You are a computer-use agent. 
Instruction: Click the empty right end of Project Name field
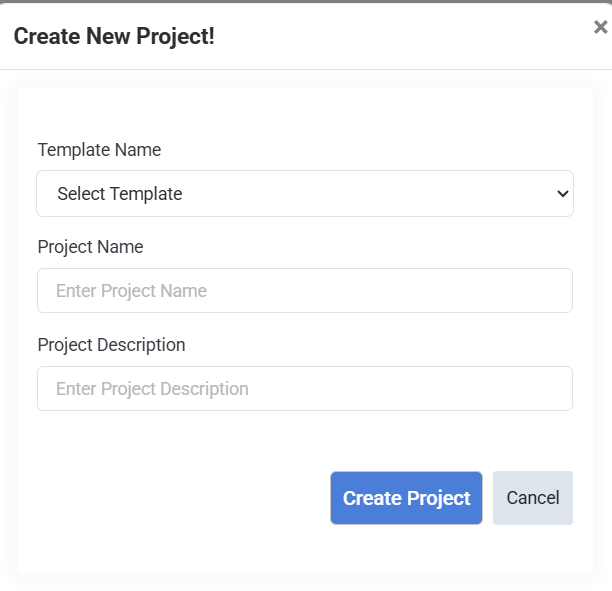(x=500, y=291)
